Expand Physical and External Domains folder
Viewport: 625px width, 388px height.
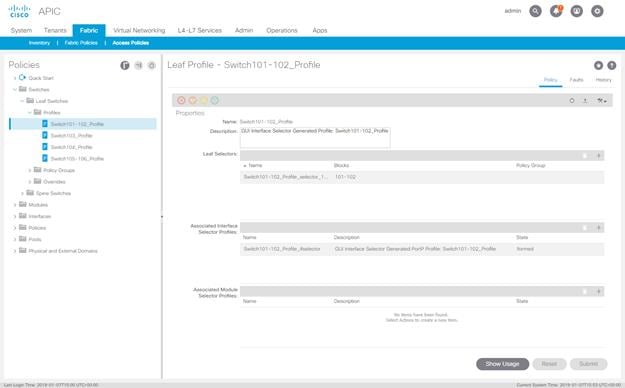point(15,251)
